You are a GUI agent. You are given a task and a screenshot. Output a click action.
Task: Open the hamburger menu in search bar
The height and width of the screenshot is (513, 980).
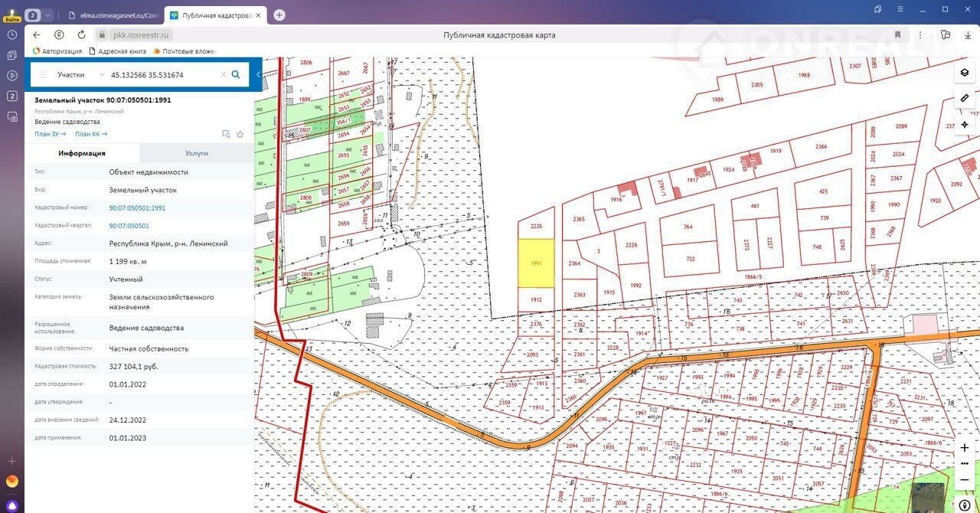(43, 75)
